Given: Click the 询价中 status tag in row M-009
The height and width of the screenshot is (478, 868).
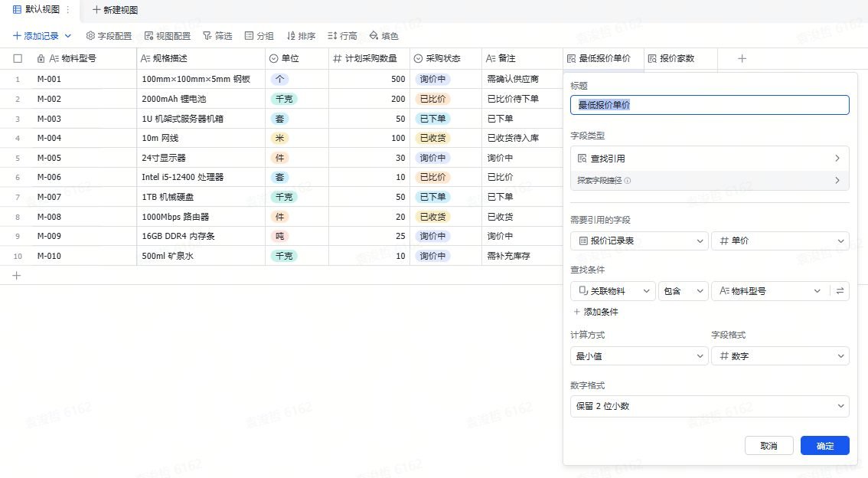Looking at the screenshot, I should [x=433, y=236].
